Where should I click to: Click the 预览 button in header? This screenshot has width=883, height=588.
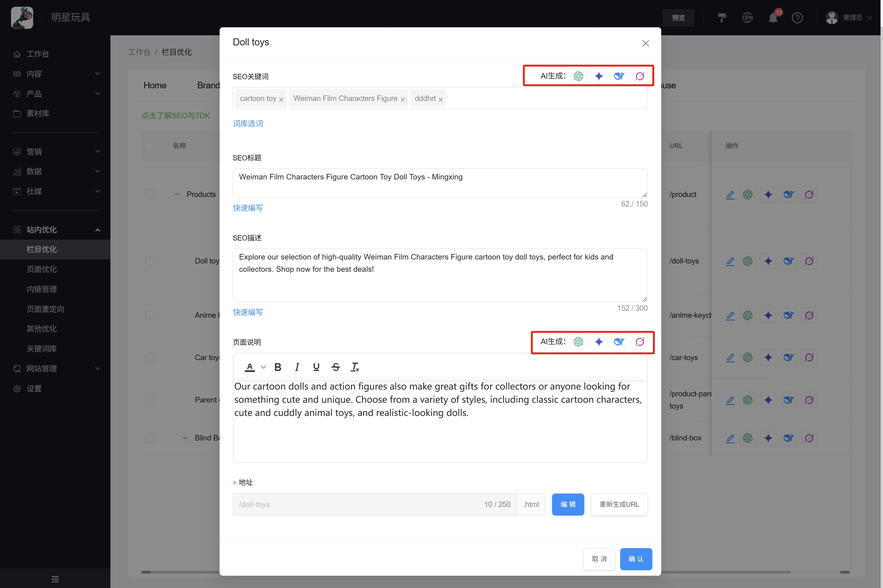pyautogui.click(x=678, y=17)
